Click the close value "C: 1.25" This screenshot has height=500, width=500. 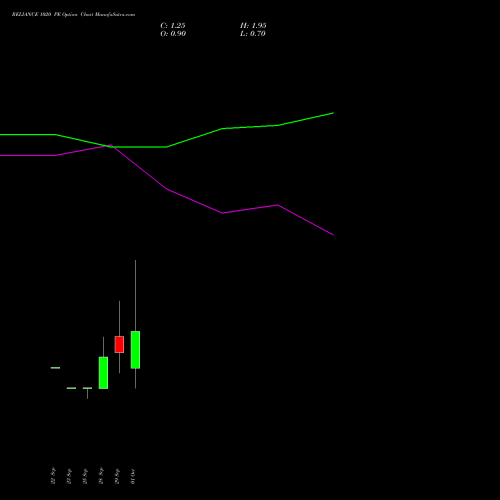coord(173,26)
